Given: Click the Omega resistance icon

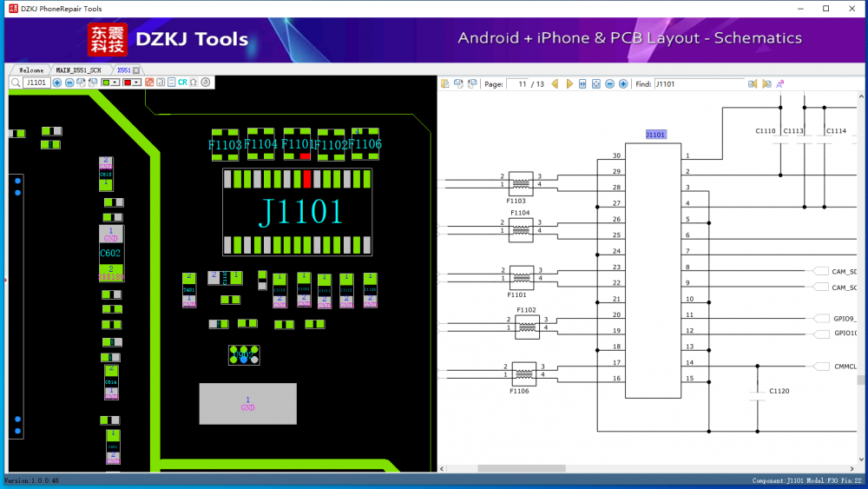Looking at the screenshot, I should (x=194, y=83).
